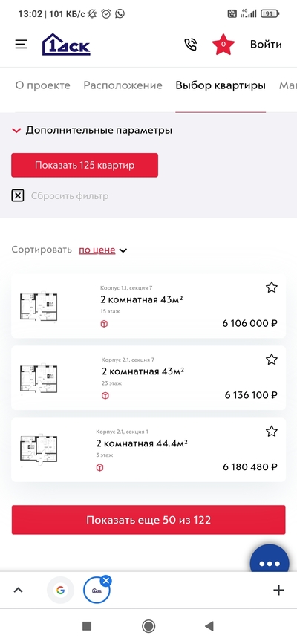Expand browser tab bar with up chevron

[x=18, y=591]
